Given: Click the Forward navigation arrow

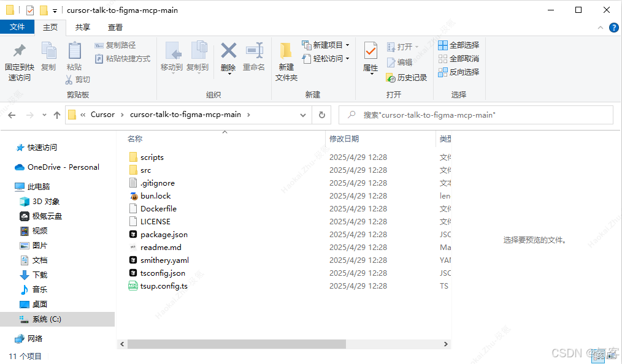Looking at the screenshot, I should click(x=30, y=115).
